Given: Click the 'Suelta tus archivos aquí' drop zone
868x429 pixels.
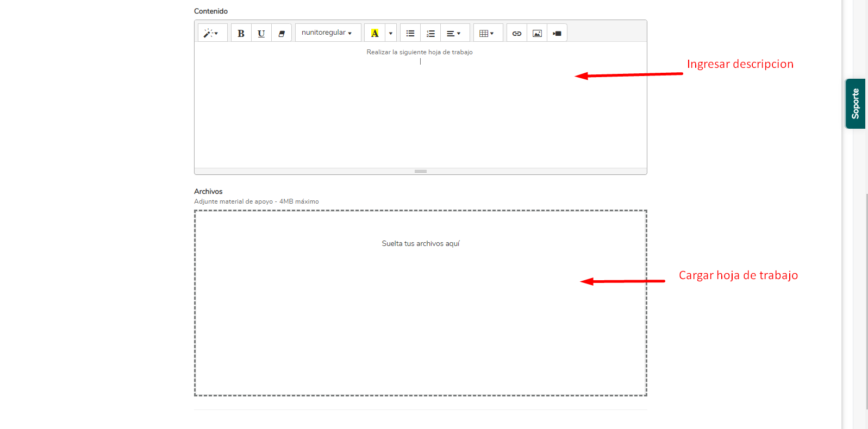Looking at the screenshot, I should (x=420, y=303).
